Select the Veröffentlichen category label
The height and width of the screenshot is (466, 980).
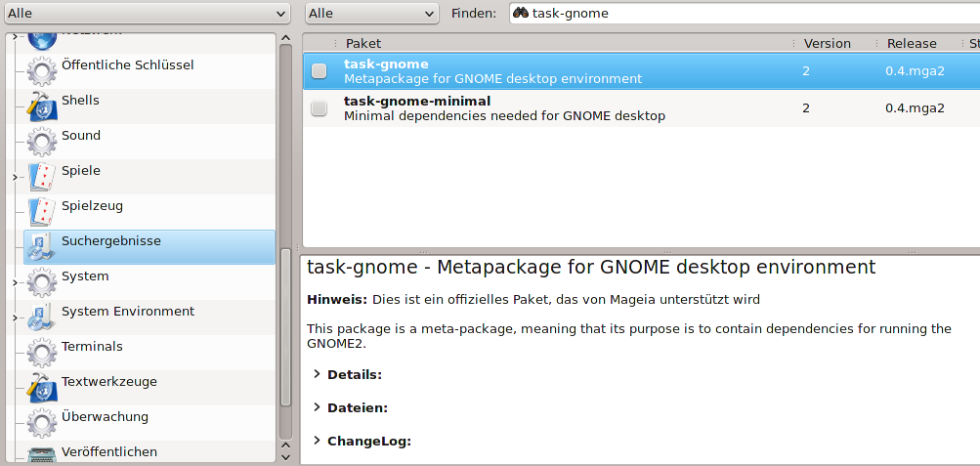point(108,451)
